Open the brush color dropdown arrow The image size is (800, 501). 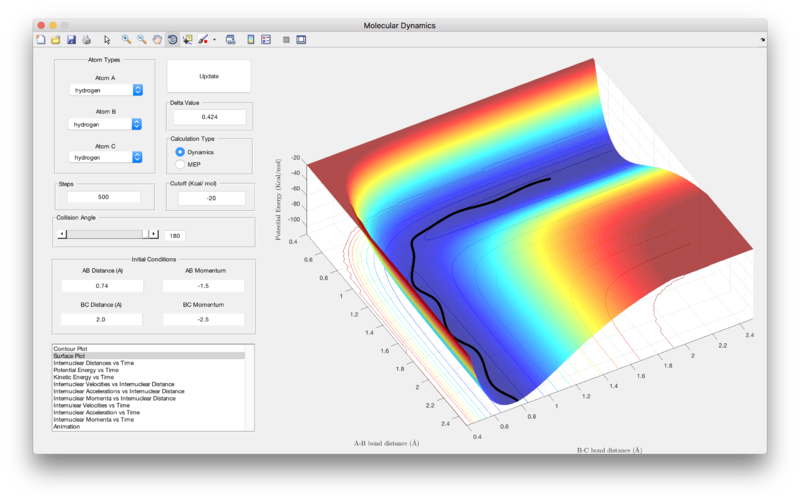pyautogui.click(x=214, y=39)
